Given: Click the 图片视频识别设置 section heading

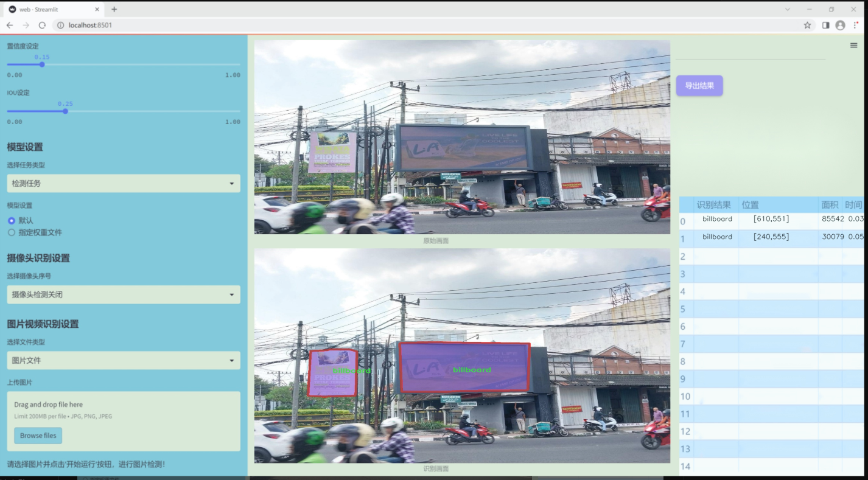Looking at the screenshot, I should point(43,324).
